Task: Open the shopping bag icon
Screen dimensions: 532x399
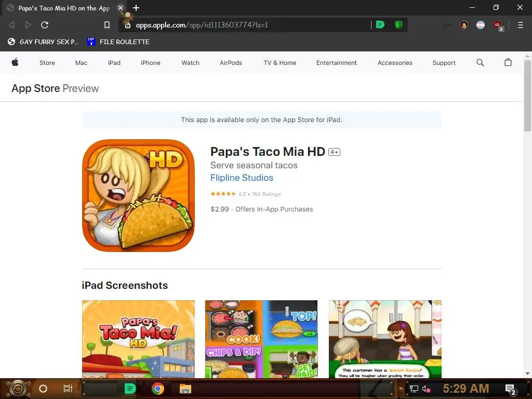Action: coord(508,62)
